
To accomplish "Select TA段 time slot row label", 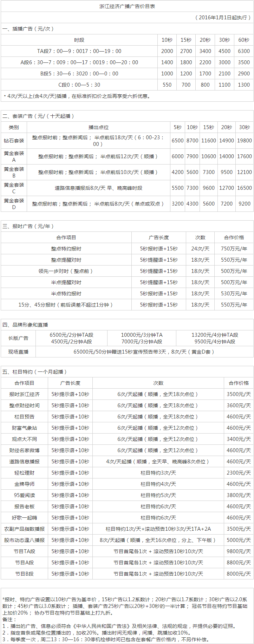I will (x=79, y=51).
